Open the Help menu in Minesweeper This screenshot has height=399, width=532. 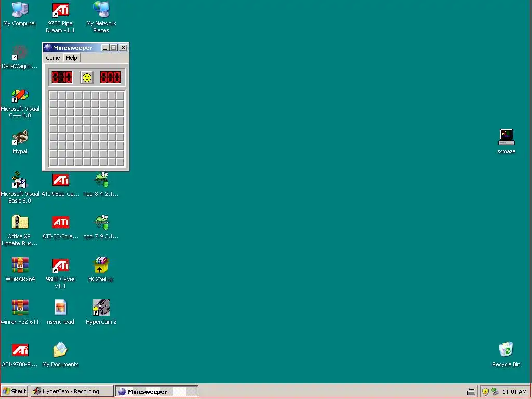71,58
